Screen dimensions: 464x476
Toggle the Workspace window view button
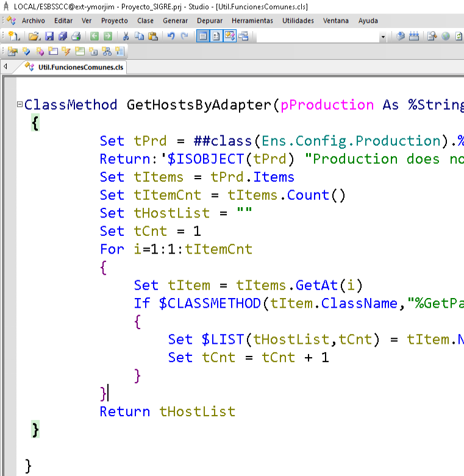203,37
